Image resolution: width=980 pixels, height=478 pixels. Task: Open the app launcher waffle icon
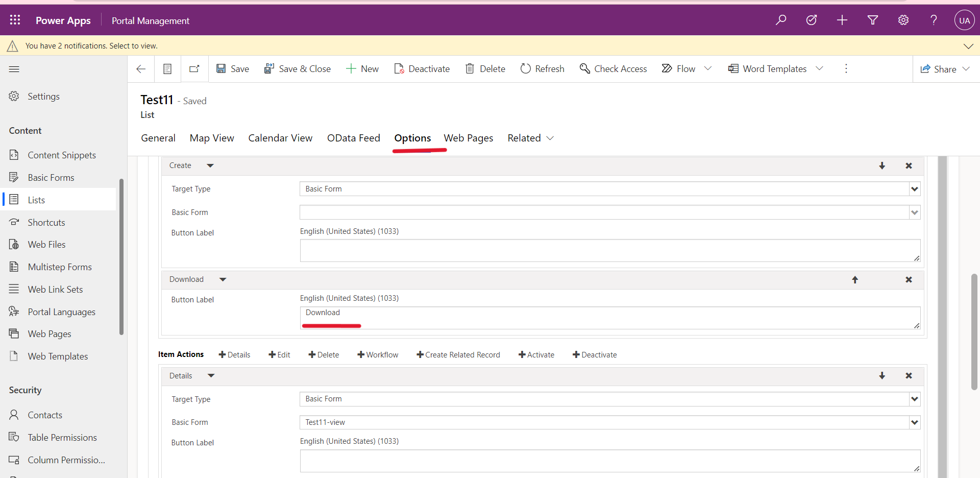(15, 20)
